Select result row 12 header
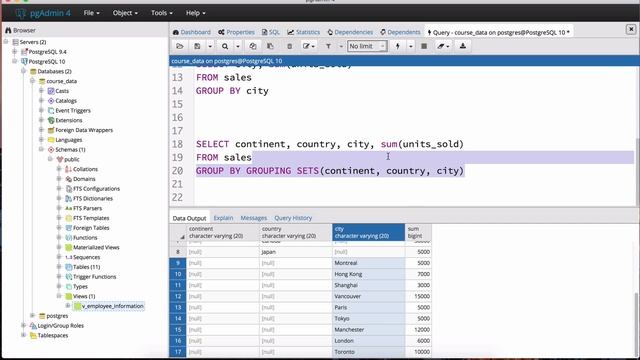The height and width of the screenshot is (360, 640). point(178,296)
